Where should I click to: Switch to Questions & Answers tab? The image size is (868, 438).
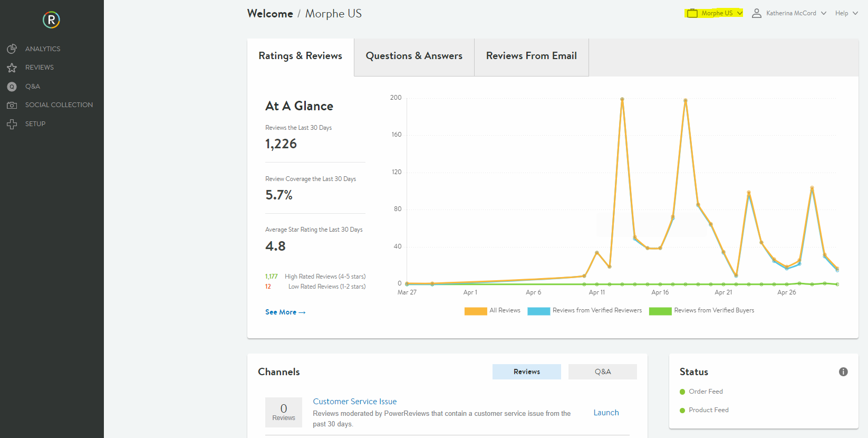point(414,57)
